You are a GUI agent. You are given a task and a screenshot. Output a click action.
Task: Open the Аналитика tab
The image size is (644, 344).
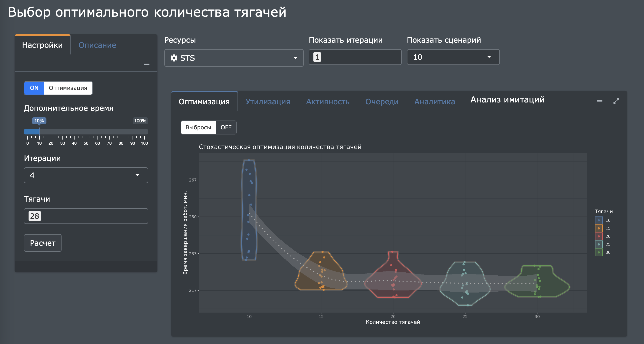click(x=434, y=102)
